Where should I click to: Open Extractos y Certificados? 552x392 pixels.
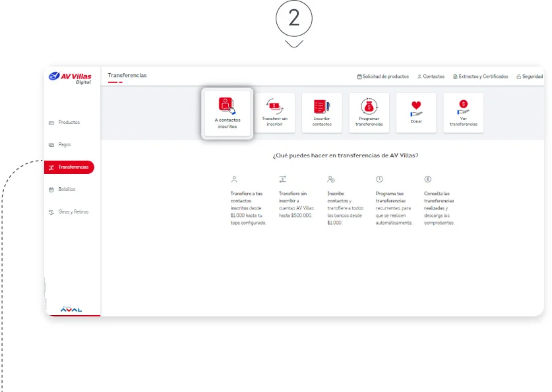pyautogui.click(x=481, y=76)
